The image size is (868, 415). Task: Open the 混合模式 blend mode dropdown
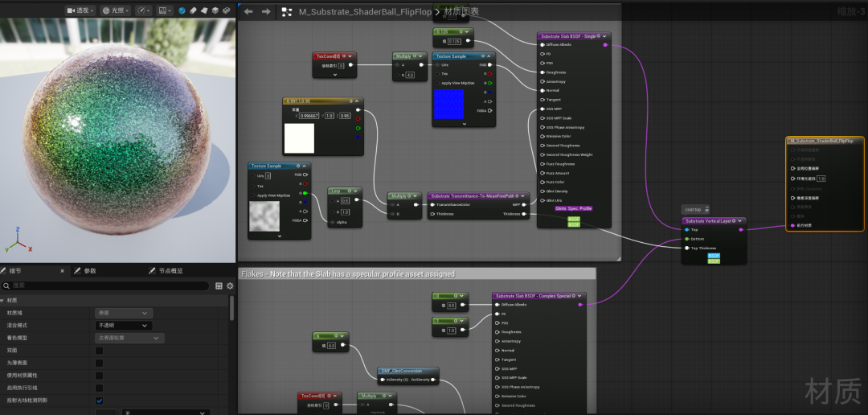tap(124, 325)
